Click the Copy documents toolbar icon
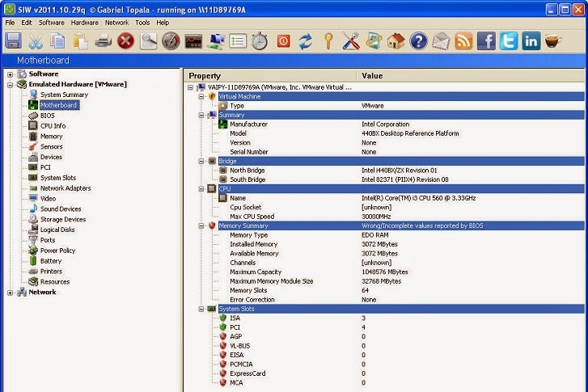Image resolution: width=588 pixels, height=392 pixels. 57,41
